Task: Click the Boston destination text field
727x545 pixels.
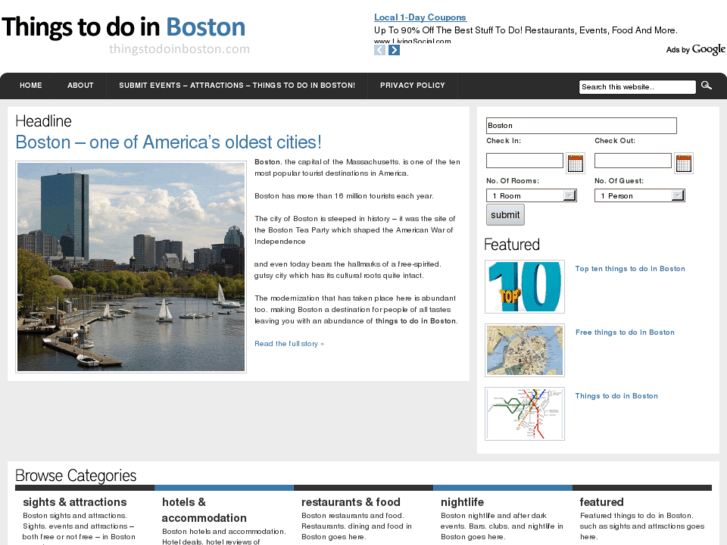Action: (x=581, y=125)
